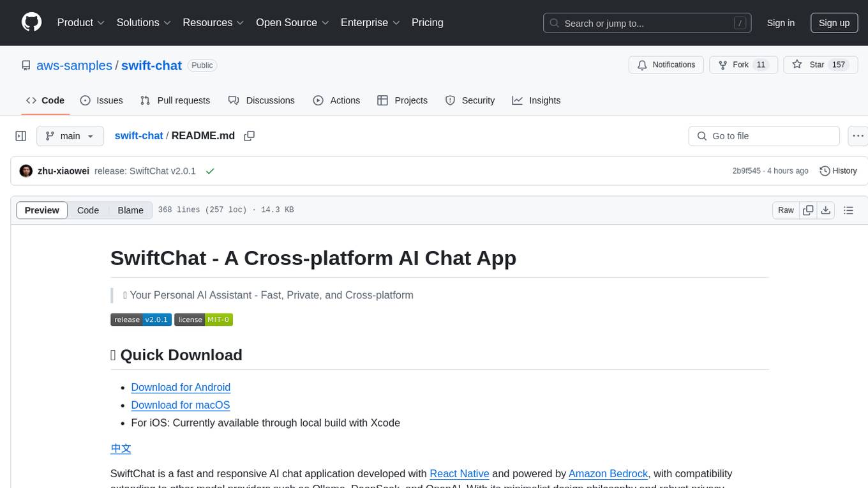The width and height of the screenshot is (868, 488).
Task: Show the commit check status checkmark
Action: [209, 171]
